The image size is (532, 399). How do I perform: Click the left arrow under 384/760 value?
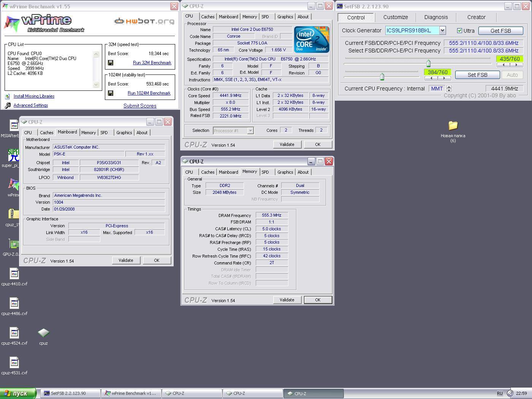pos(431,78)
